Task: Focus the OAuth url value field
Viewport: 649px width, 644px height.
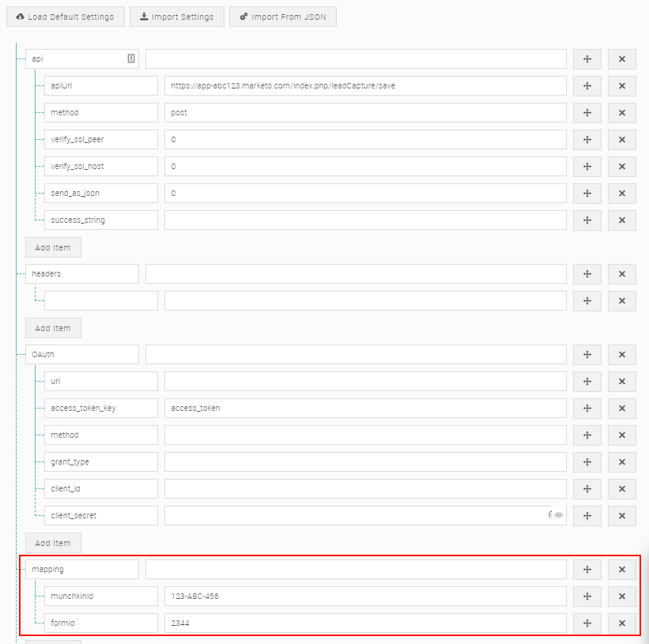Action: point(365,382)
